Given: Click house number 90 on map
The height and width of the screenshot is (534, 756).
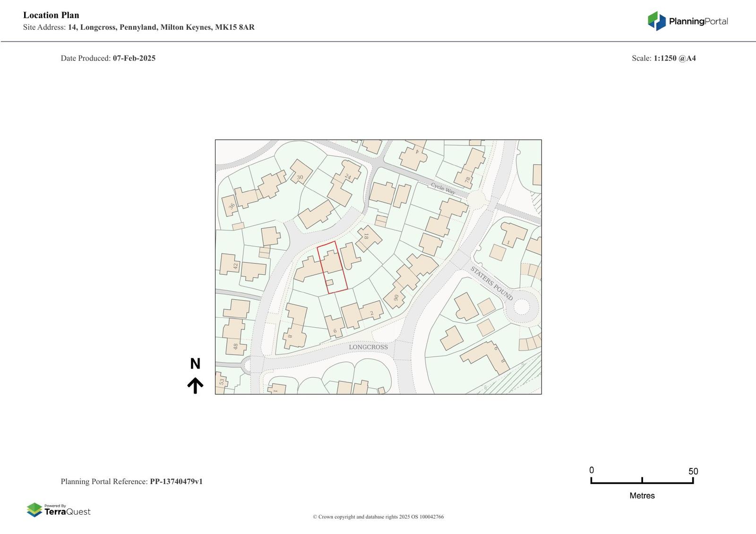Looking at the screenshot, I should coord(396,298).
